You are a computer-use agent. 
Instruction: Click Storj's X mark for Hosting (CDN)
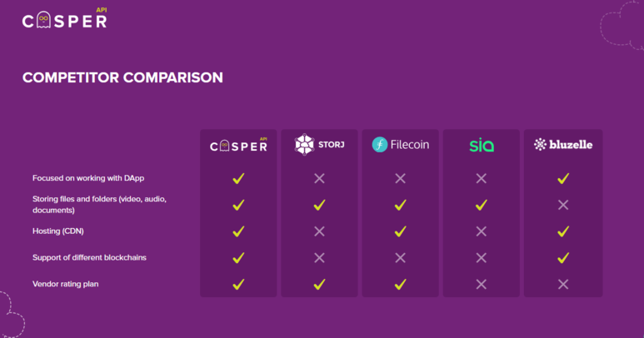point(319,231)
